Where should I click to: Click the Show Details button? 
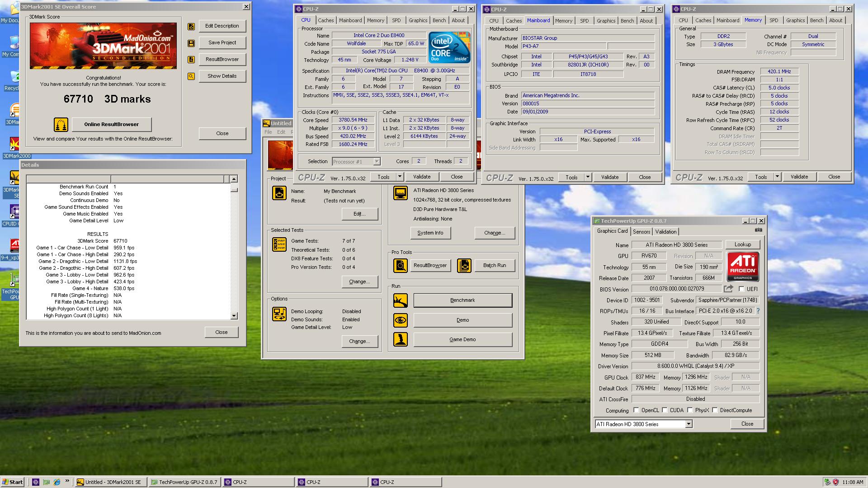[222, 76]
